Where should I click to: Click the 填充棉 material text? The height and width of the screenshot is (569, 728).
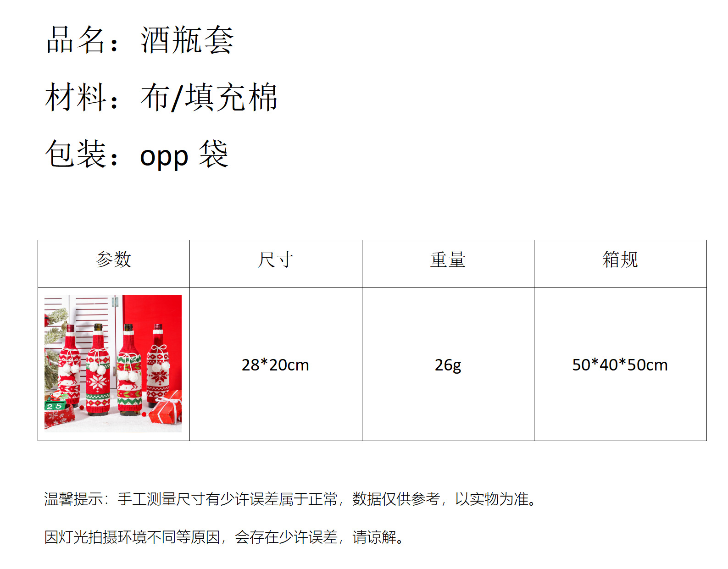click(231, 97)
